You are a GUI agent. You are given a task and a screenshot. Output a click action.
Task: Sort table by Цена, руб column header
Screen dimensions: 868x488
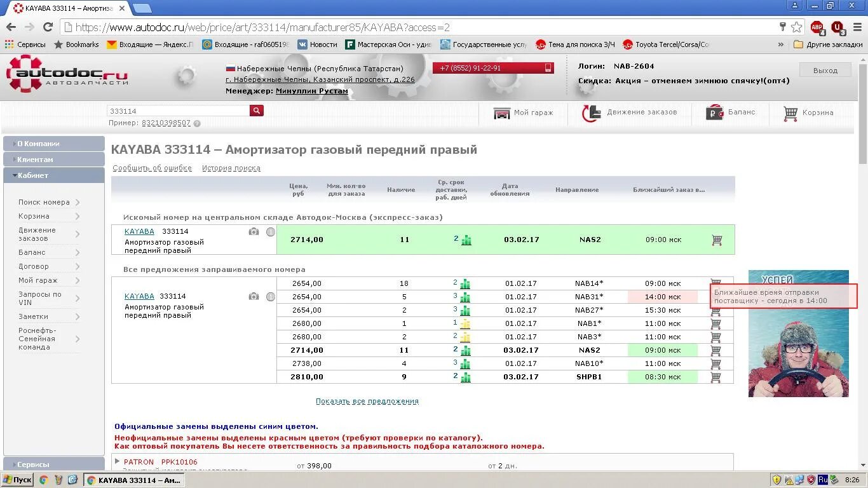pos(299,189)
